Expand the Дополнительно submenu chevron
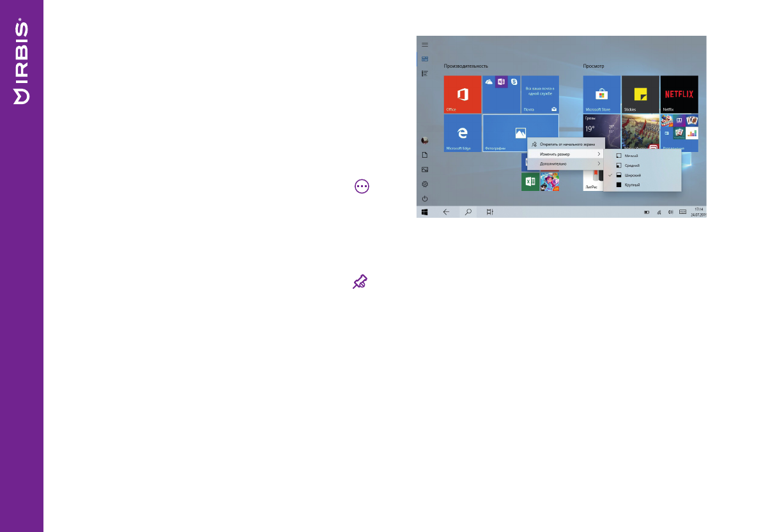The height and width of the screenshot is (532, 761). click(599, 163)
